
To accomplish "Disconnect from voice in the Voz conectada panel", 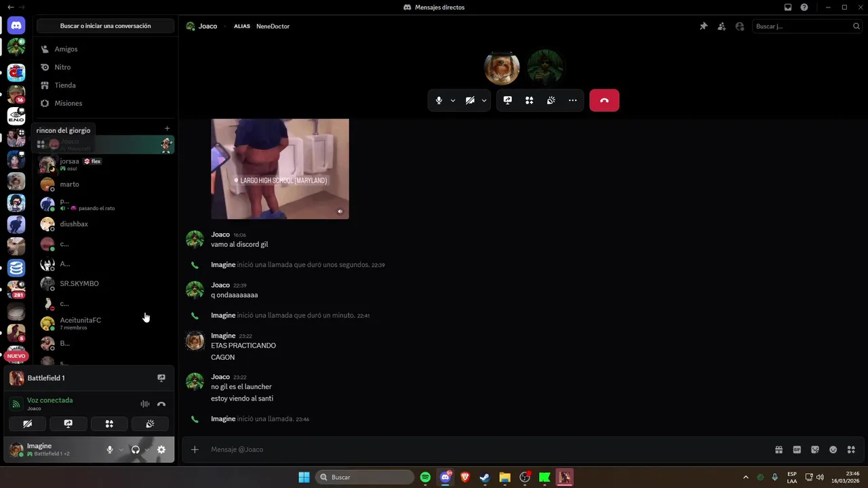I will pyautogui.click(x=161, y=404).
